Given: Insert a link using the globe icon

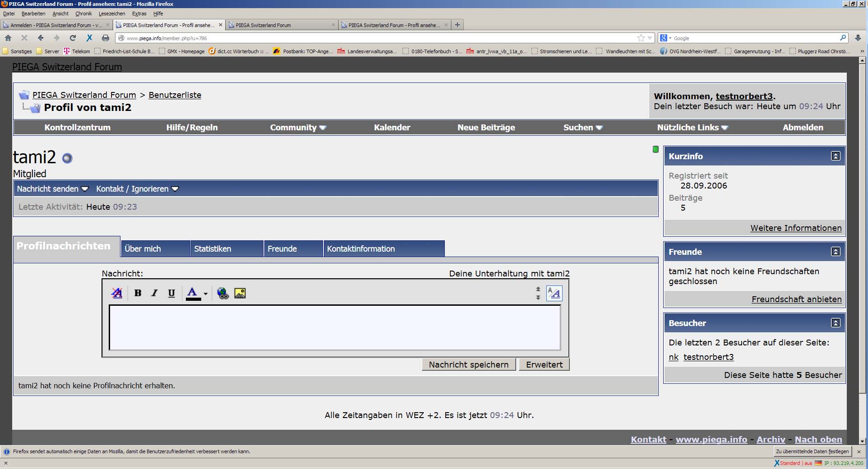Looking at the screenshot, I should tap(223, 293).
